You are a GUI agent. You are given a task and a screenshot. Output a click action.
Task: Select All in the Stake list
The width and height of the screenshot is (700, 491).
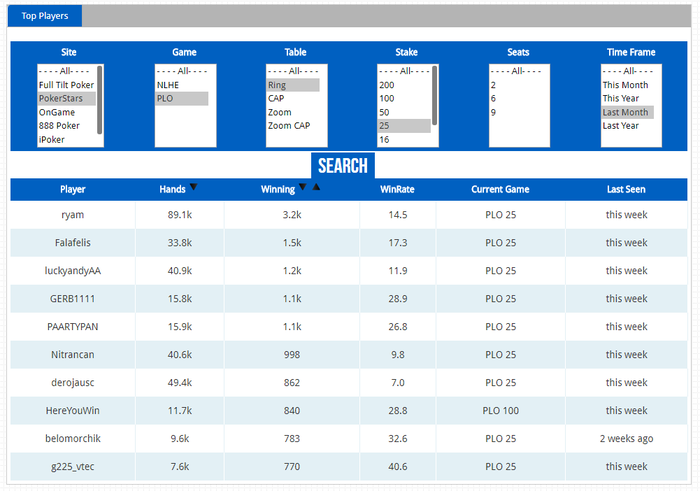point(404,71)
